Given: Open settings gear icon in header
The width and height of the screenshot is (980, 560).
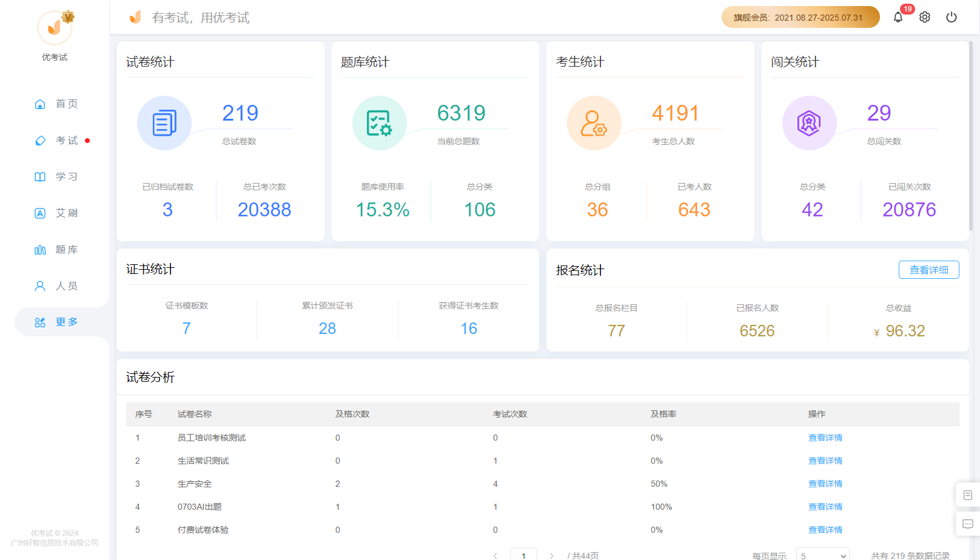Looking at the screenshot, I should pyautogui.click(x=925, y=17).
